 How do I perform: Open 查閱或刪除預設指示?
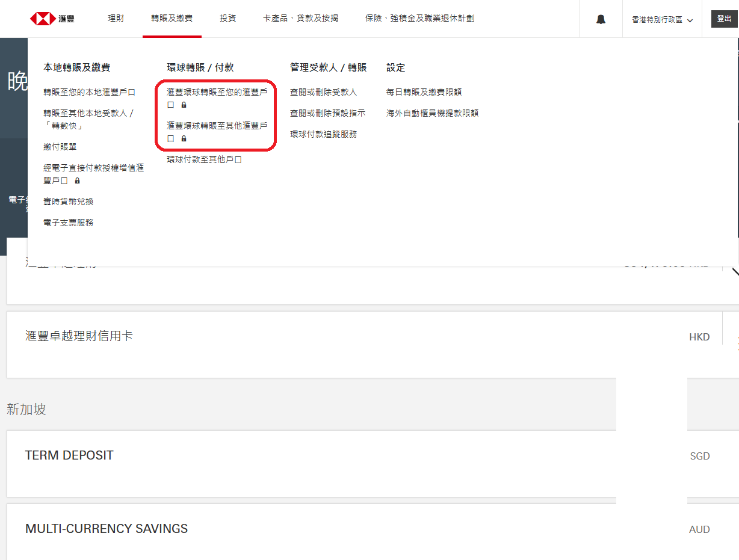[328, 113]
